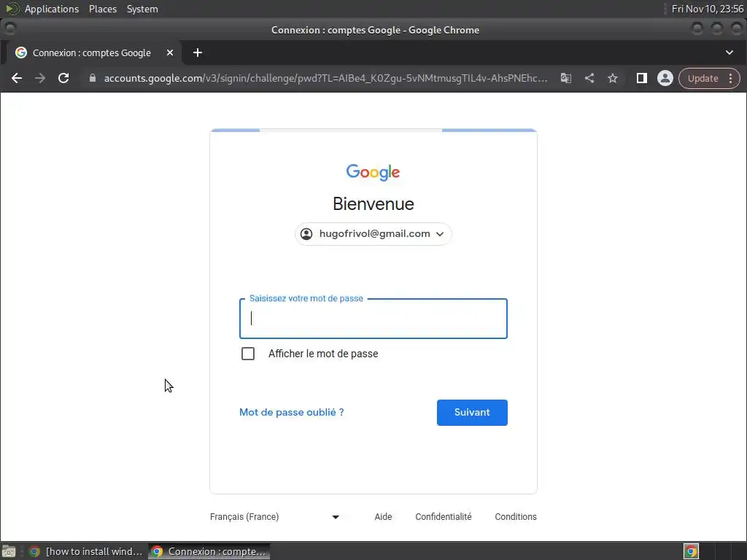The image size is (747, 560).
Task: Share this page via share icon
Action: click(589, 78)
